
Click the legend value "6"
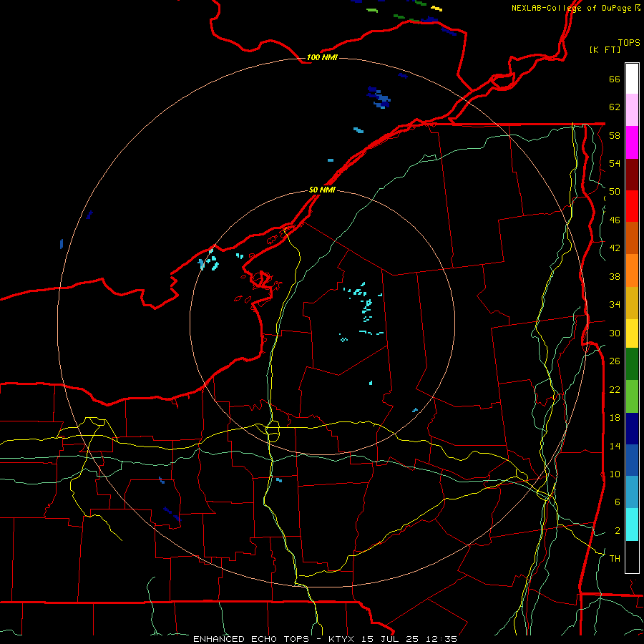point(618,502)
